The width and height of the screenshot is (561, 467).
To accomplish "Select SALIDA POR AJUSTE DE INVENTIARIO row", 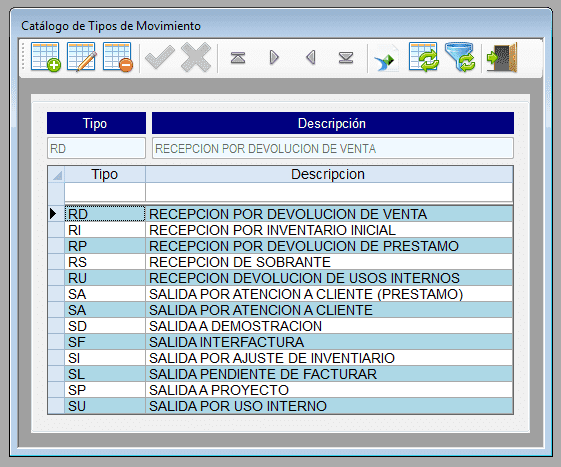I will coord(329,358).
